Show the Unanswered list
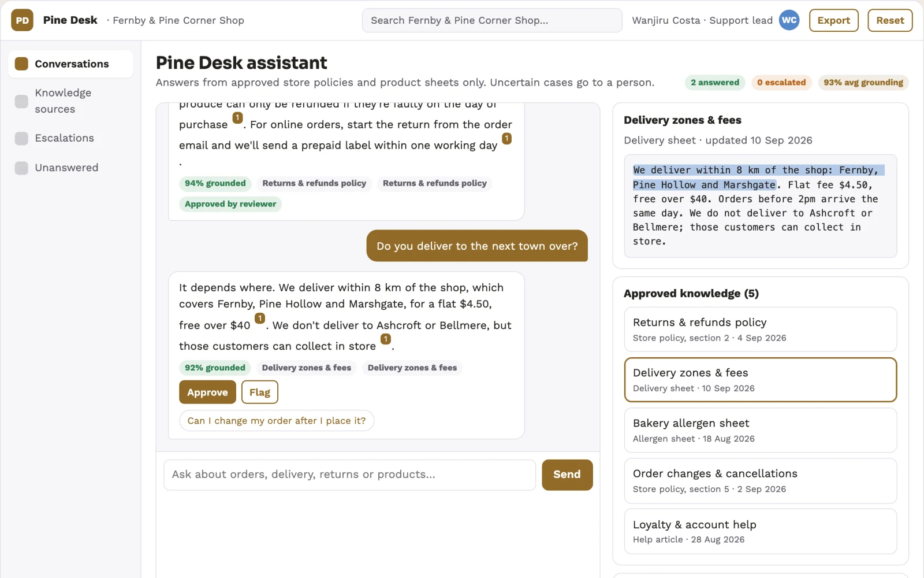This screenshot has width=924, height=578. pyautogui.click(x=70, y=168)
